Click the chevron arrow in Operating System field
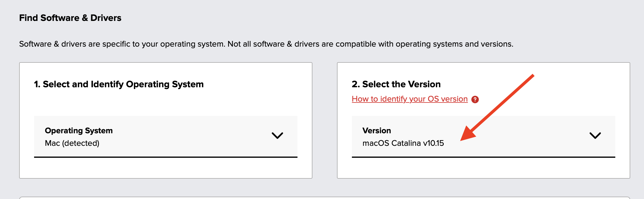644x199 pixels. point(277,136)
